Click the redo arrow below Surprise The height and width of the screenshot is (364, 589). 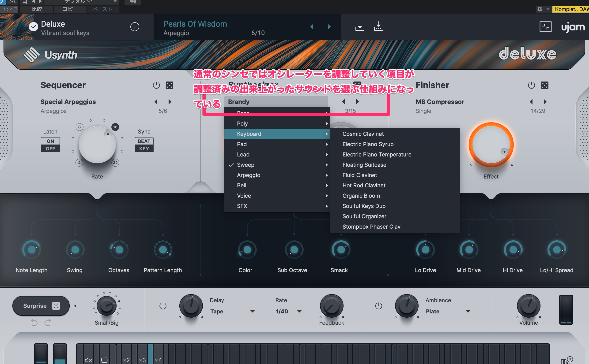[x=48, y=322]
